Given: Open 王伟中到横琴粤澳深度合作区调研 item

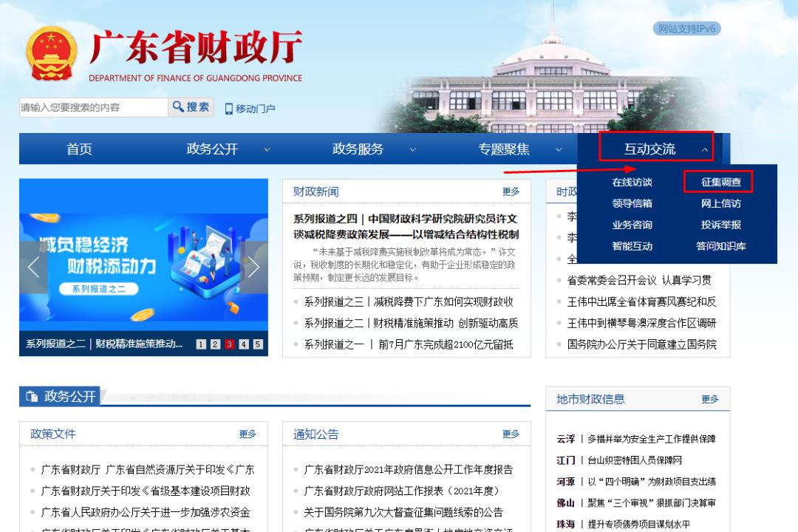Looking at the screenshot, I should [642, 324].
